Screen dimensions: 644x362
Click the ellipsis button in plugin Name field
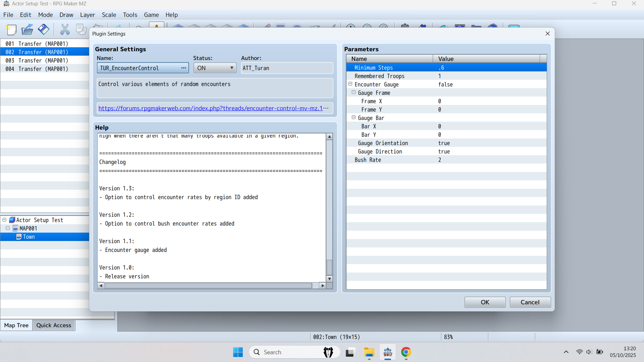tap(183, 68)
